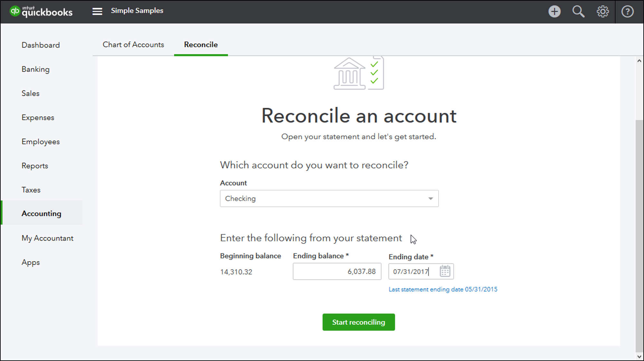
Task: Click the Ending balance input field
Action: [x=337, y=271]
